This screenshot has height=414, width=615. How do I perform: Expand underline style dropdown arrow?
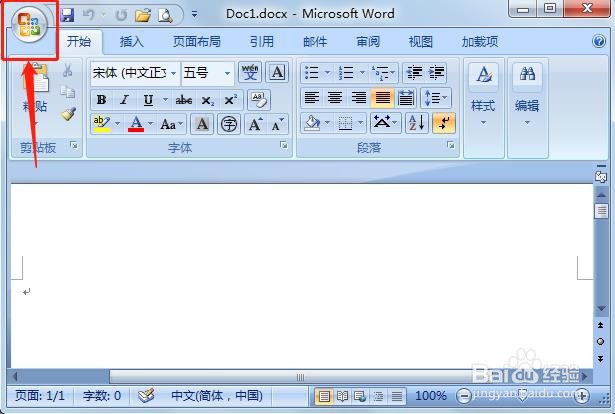tap(166, 100)
